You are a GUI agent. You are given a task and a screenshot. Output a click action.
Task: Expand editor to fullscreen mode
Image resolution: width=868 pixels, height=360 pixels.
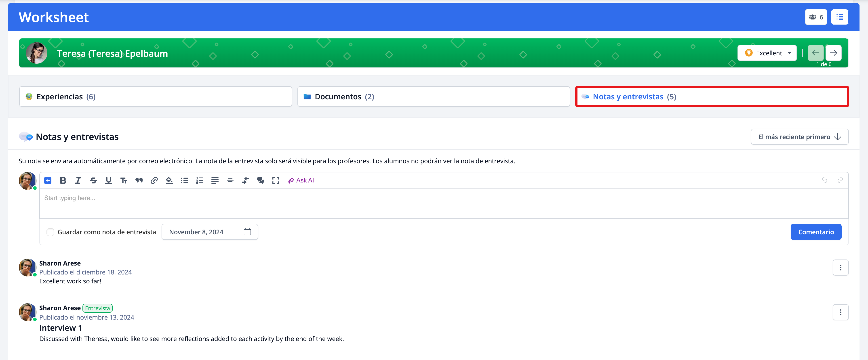tap(276, 180)
